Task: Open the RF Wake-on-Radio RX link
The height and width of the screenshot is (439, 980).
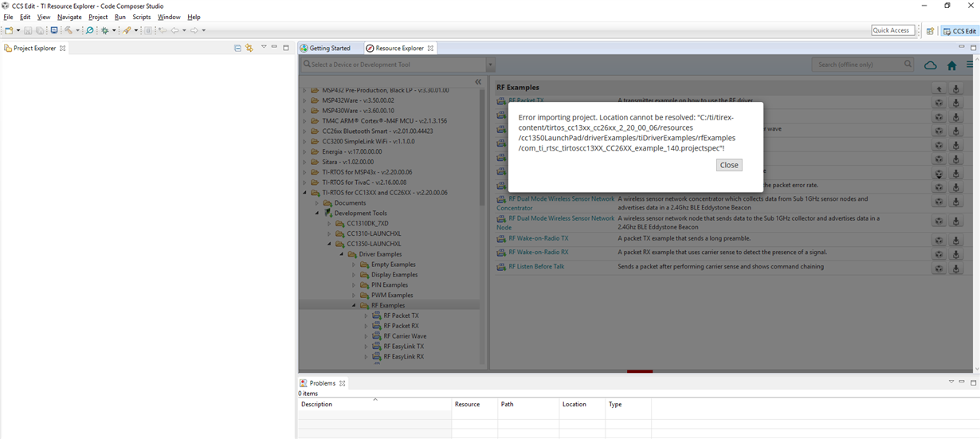Action: (539, 252)
